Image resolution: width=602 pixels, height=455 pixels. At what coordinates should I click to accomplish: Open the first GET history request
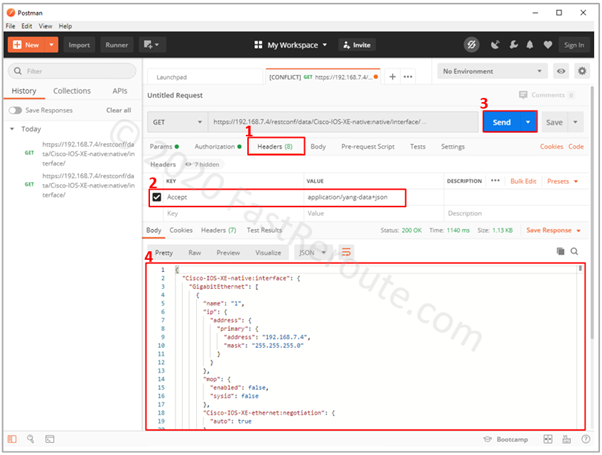tap(81, 154)
